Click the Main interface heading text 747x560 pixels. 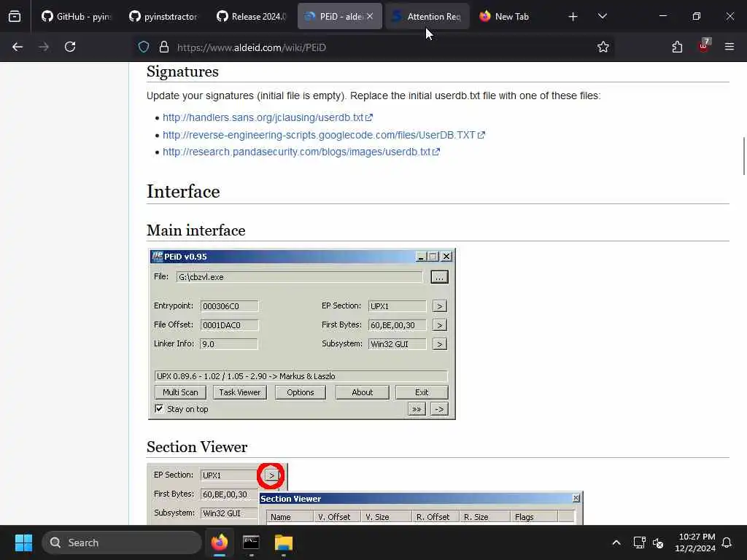pyautogui.click(x=196, y=230)
